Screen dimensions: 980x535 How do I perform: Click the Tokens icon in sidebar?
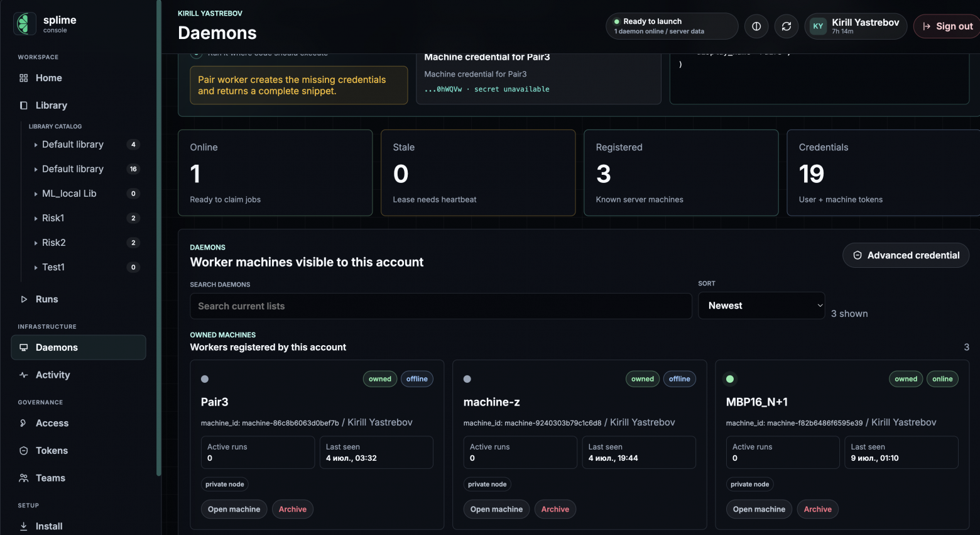tap(24, 451)
